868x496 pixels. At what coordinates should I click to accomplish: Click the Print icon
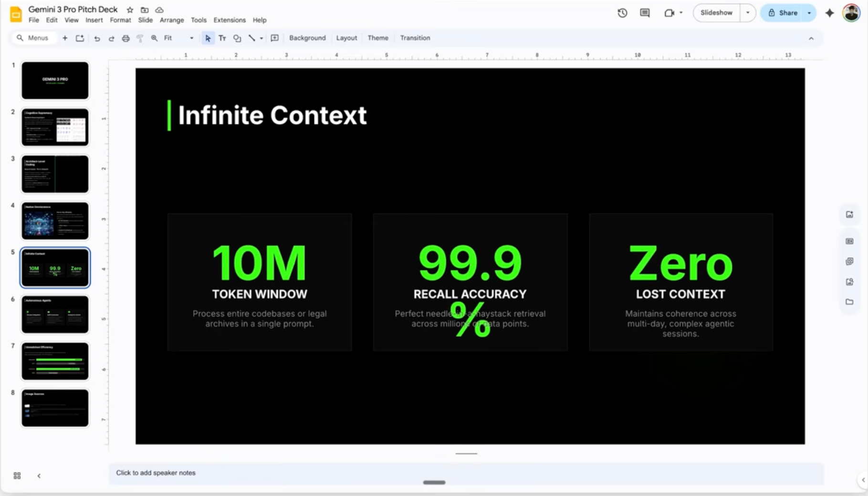[x=125, y=38]
